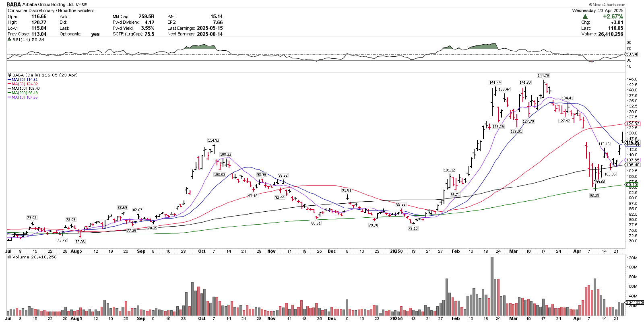Image resolution: width=644 pixels, height=322 pixels.
Task: Click the company name Alibaba Group Holding Ltd.
Action: click(48, 5)
